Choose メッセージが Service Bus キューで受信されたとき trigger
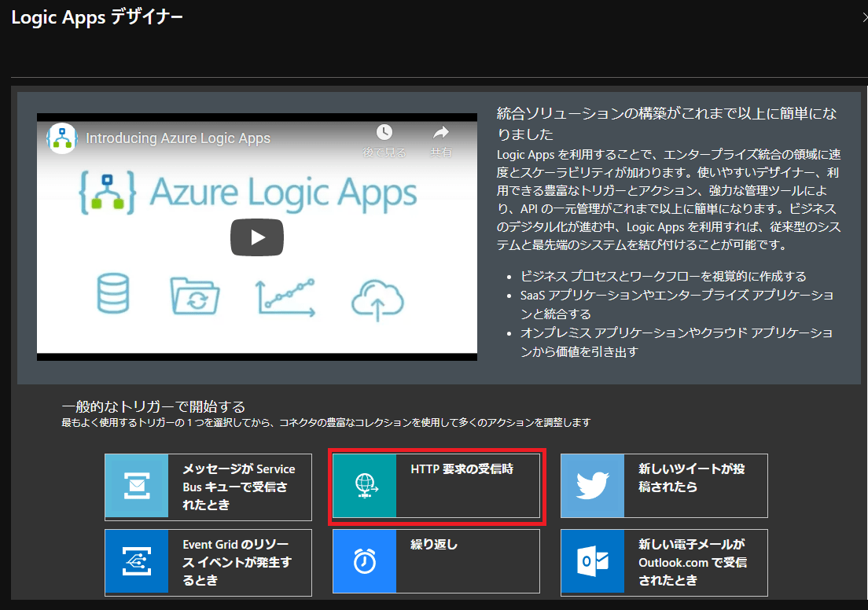Screen dimensions: 868x610 pyautogui.click(x=208, y=487)
